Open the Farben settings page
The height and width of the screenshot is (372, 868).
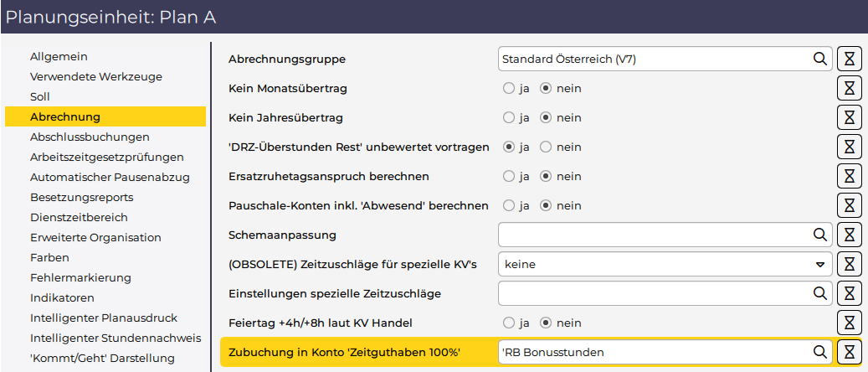click(x=49, y=257)
